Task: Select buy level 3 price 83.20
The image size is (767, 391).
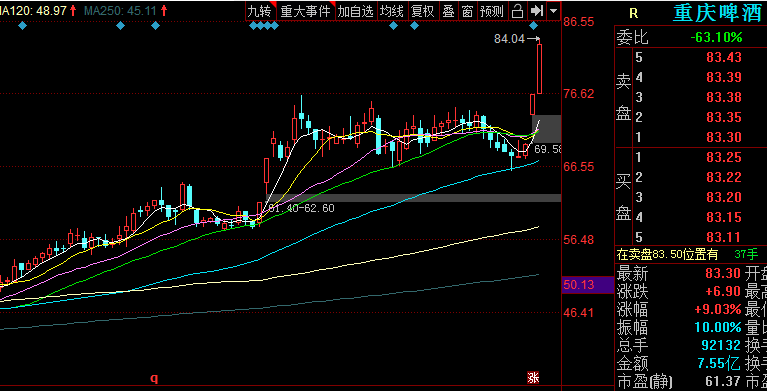Action: coord(723,197)
